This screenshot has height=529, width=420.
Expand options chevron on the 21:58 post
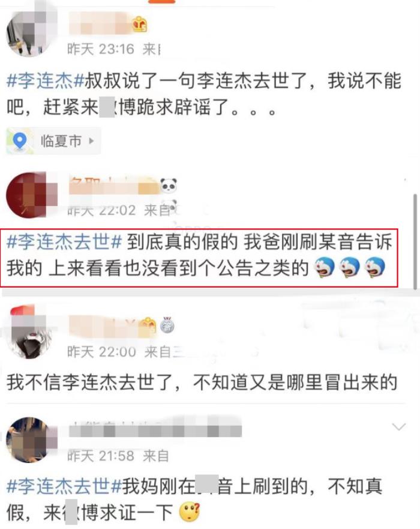point(399,427)
